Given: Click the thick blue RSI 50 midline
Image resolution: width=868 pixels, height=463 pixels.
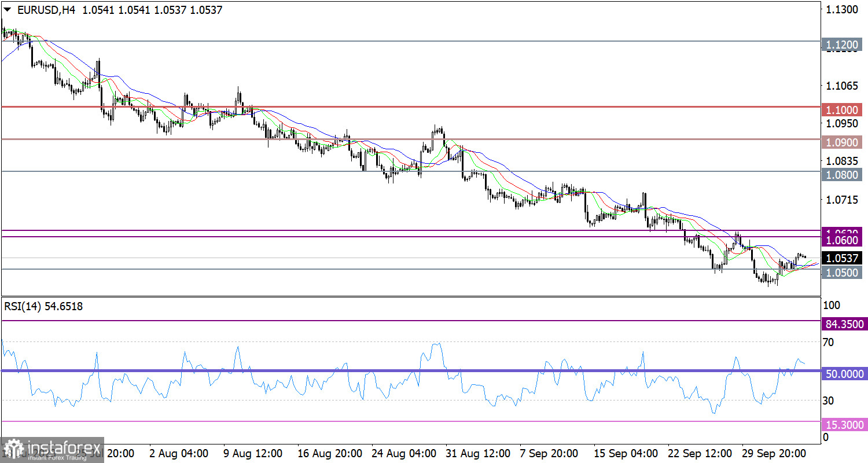Looking at the screenshot, I should (411, 370).
